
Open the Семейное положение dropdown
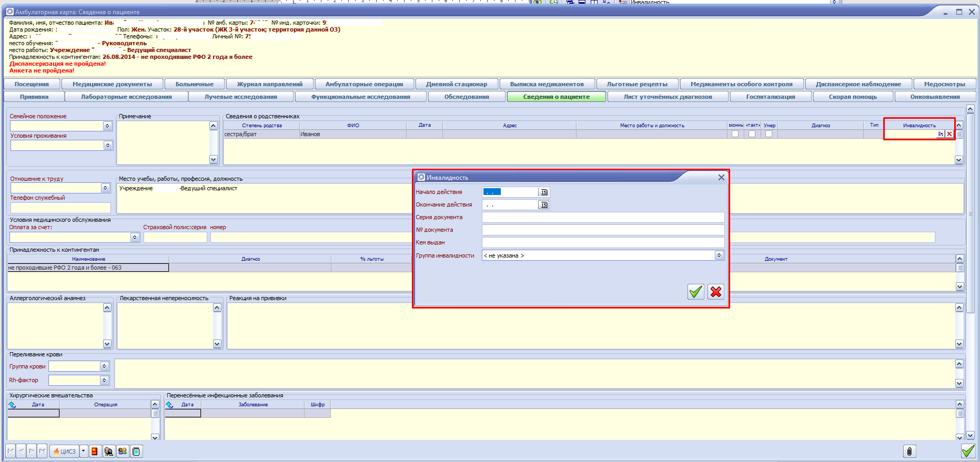[x=107, y=126]
